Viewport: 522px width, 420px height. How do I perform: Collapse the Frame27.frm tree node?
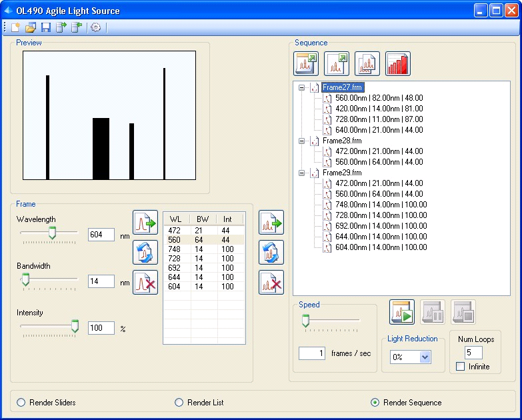tap(301, 88)
